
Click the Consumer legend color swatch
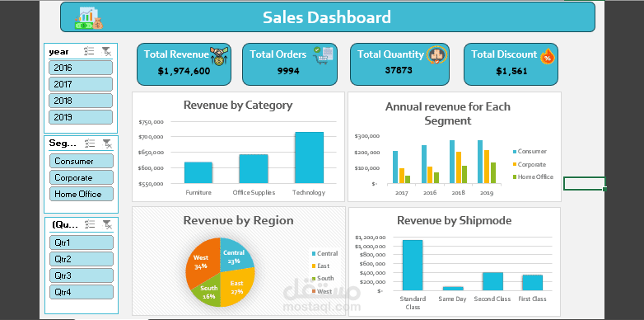pos(515,152)
